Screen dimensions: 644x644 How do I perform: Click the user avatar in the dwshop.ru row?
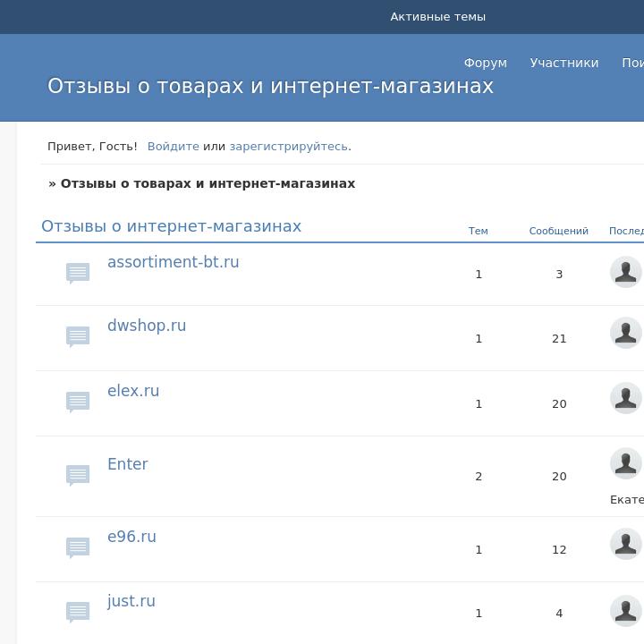coord(626,333)
